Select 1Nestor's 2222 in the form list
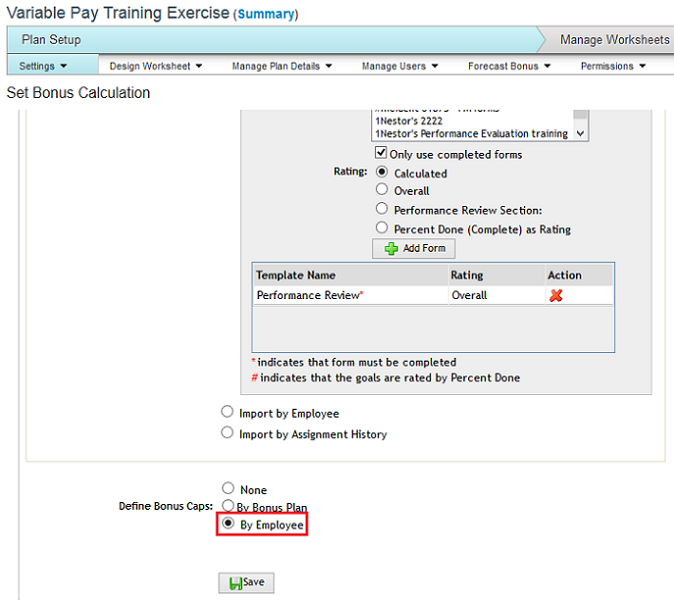Image resolution: width=674 pixels, height=601 pixels. pyautogui.click(x=409, y=121)
